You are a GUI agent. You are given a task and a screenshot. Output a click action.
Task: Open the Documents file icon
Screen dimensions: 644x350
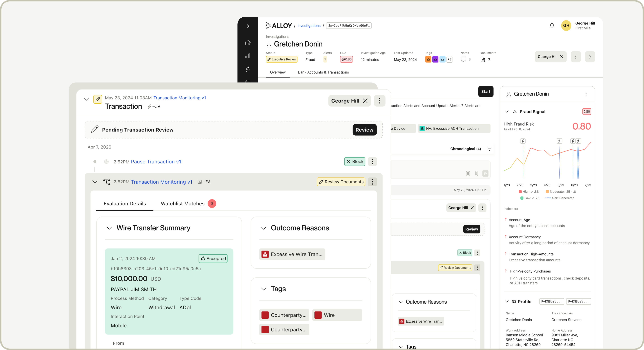click(483, 59)
